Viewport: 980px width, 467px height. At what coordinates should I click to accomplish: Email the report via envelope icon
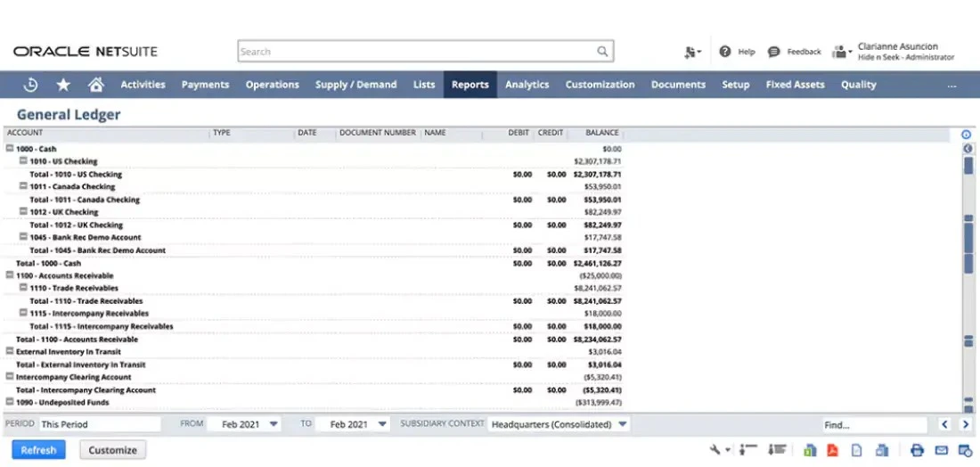942,449
